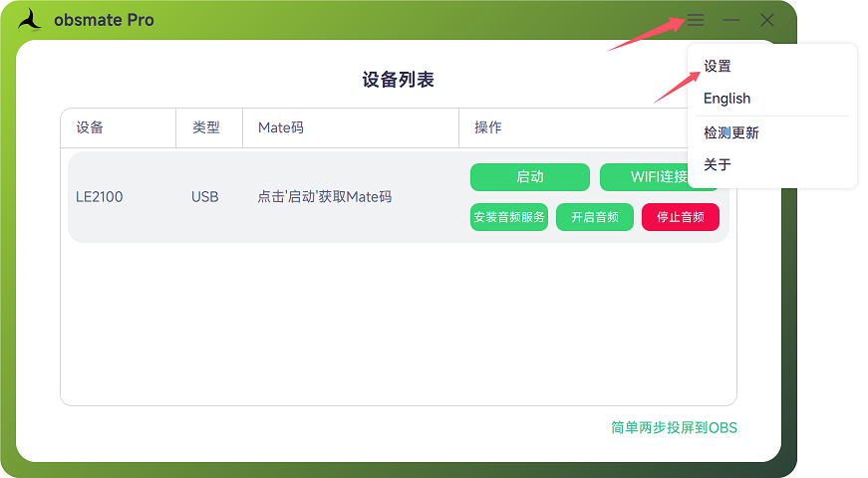The height and width of the screenshot is (478, 868).
Task: Click the USB type cell
Action: coord(205,197)
